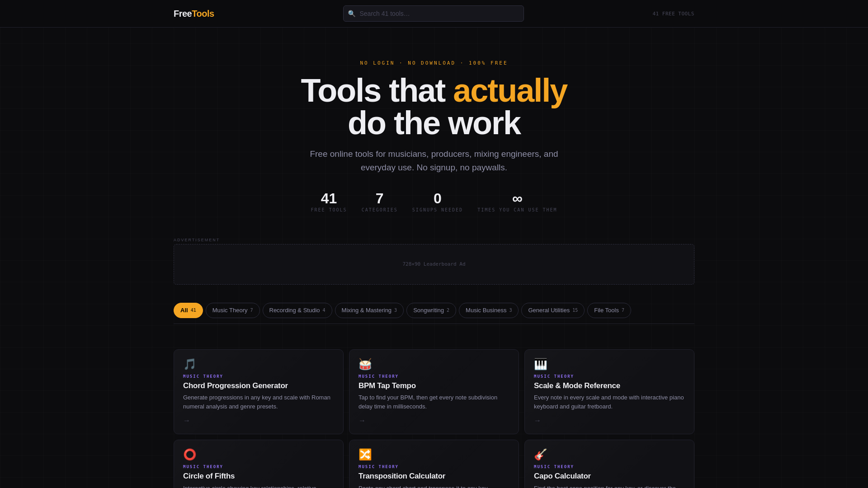Image resolution: width=868 pixels, height=488 pixels.
Task: Open Chord Progression Generator title
Action: (236, 386)
